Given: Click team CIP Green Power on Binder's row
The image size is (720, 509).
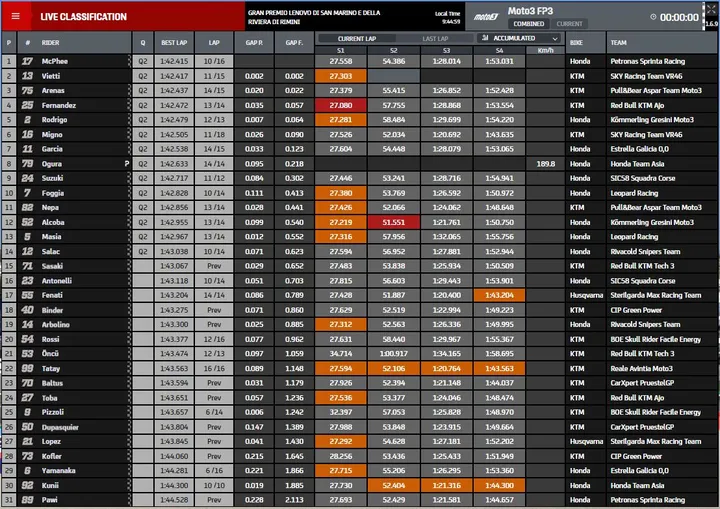Looking at the screenshot, I should point(636,310).
